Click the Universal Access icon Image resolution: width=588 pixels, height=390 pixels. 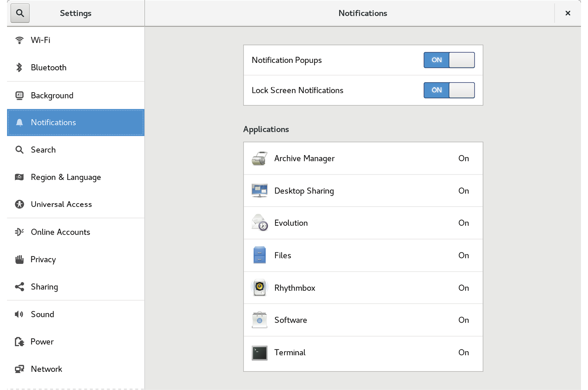[x=19, y=204]
